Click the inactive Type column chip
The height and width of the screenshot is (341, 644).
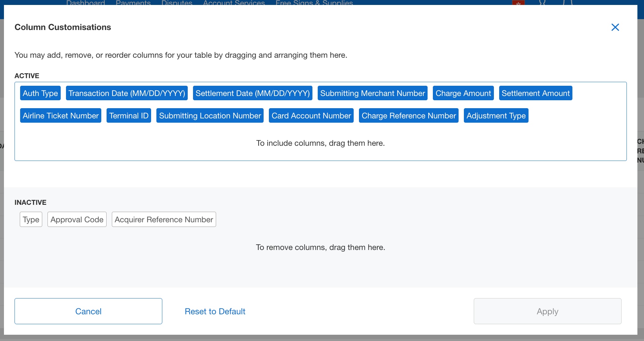[x=31, y=220]
